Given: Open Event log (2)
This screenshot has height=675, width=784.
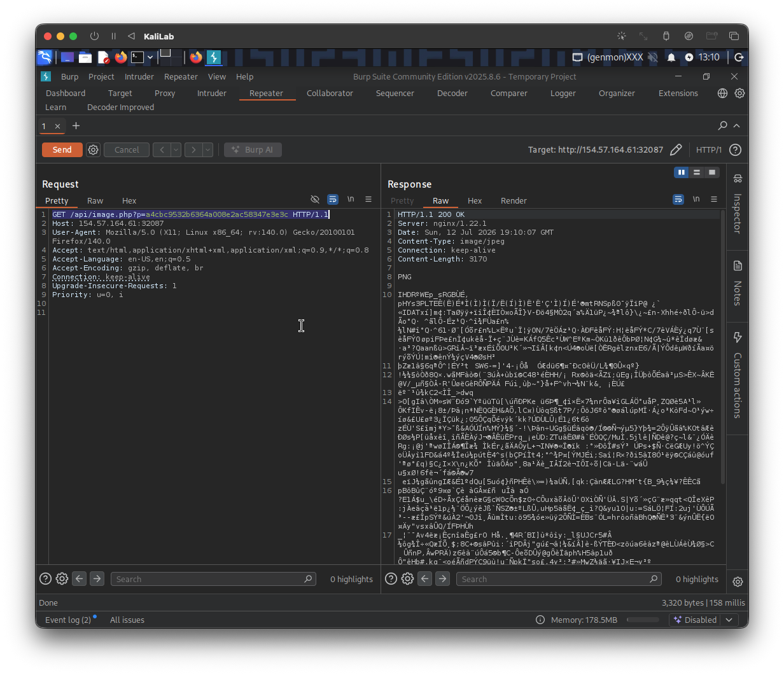Looking at the screenshot, I should [x=68, y=620].
